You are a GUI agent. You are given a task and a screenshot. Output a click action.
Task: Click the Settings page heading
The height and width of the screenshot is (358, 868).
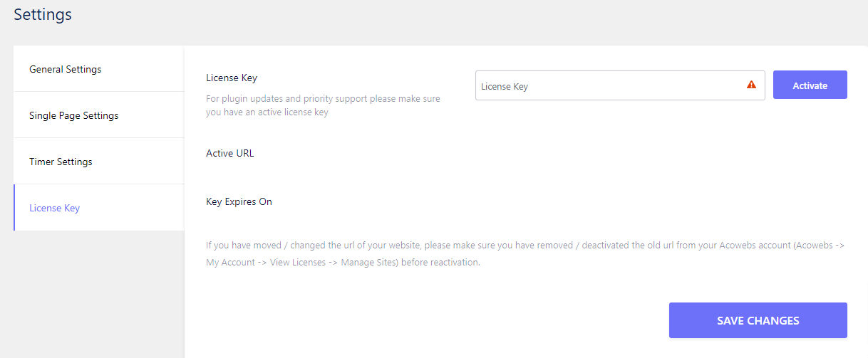(43, 14)
